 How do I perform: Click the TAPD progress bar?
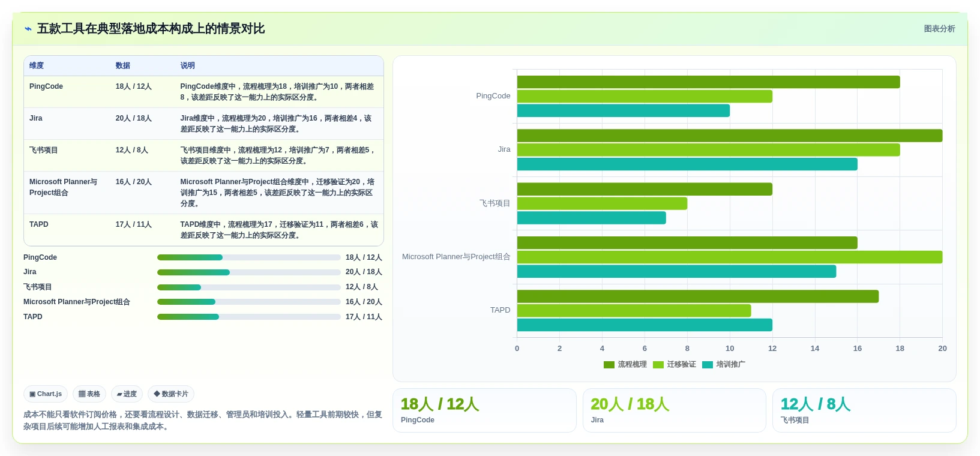point(249,317)
